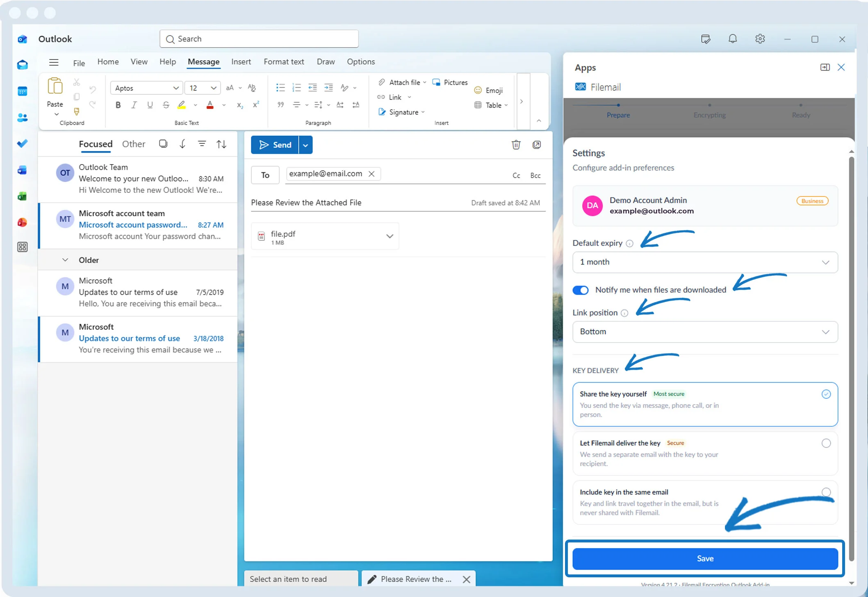
Task: Open the More apps grid icon
Action: (23, 247)
